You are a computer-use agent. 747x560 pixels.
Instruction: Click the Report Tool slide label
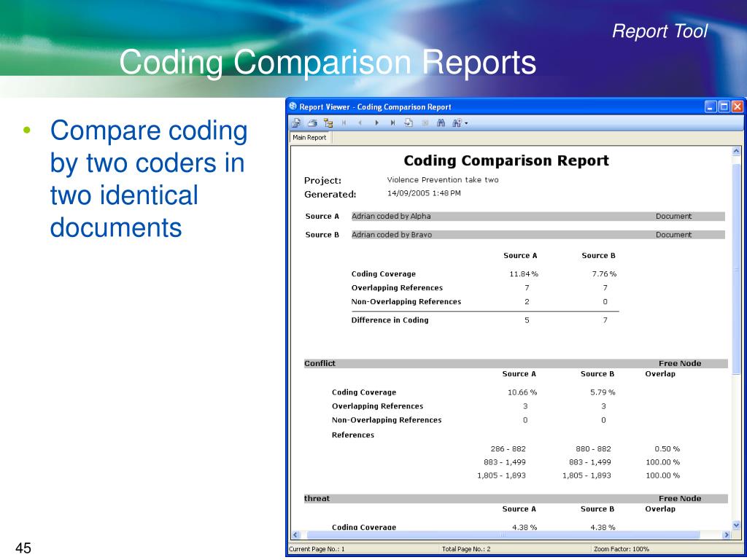659,31
